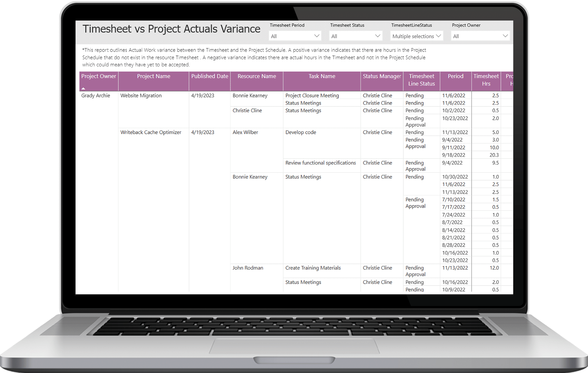Click the John Rodman resource cell
This screenshot has height=373, width=588.
pos(248,268)
